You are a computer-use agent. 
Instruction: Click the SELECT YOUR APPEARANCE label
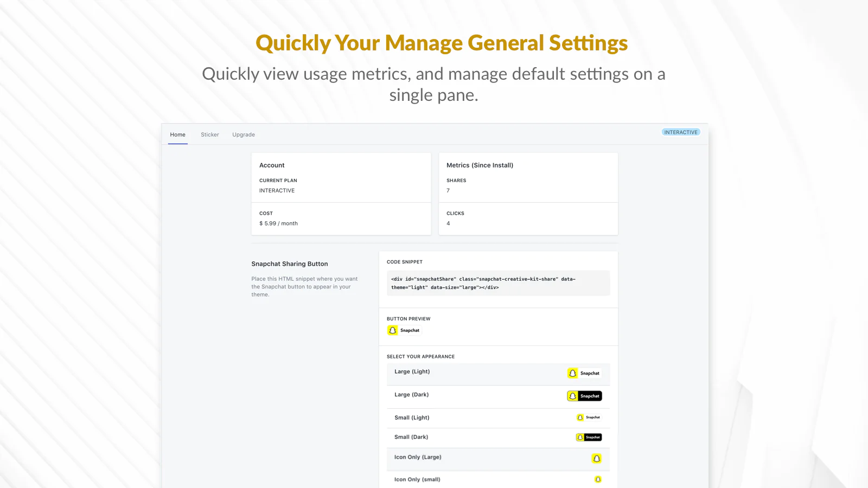click(x=421, y=357)
